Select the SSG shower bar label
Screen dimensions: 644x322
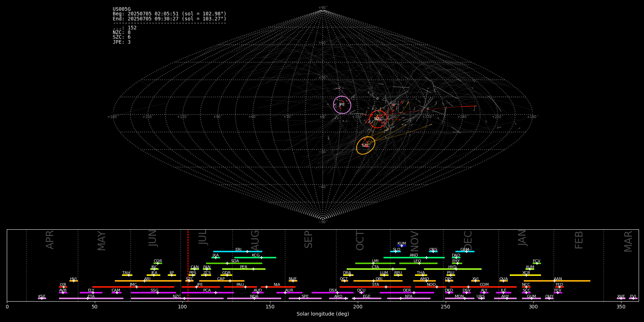click(154, 291)
